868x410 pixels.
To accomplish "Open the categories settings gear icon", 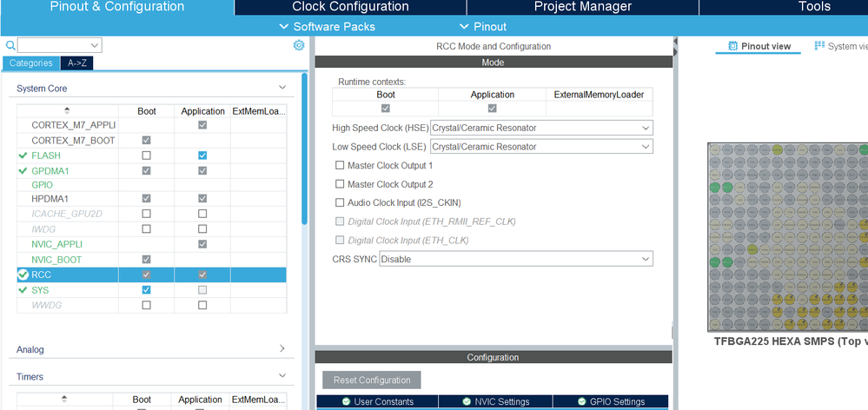I will 299,45.
